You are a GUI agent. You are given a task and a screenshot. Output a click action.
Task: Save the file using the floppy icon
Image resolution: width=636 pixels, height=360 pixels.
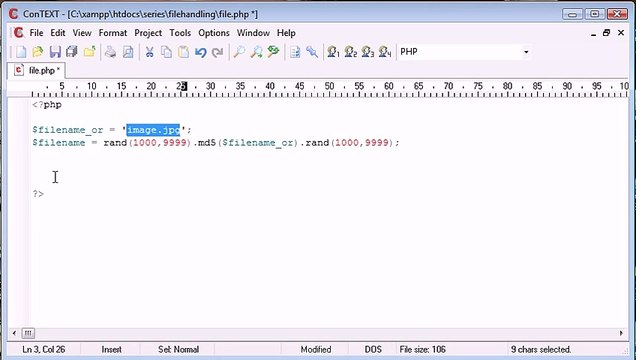click(x=55, y=52)
